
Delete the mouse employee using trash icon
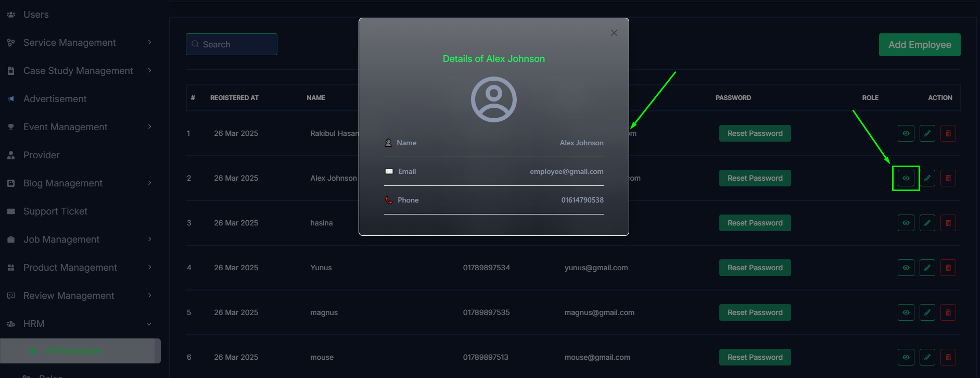coord(948,357)
